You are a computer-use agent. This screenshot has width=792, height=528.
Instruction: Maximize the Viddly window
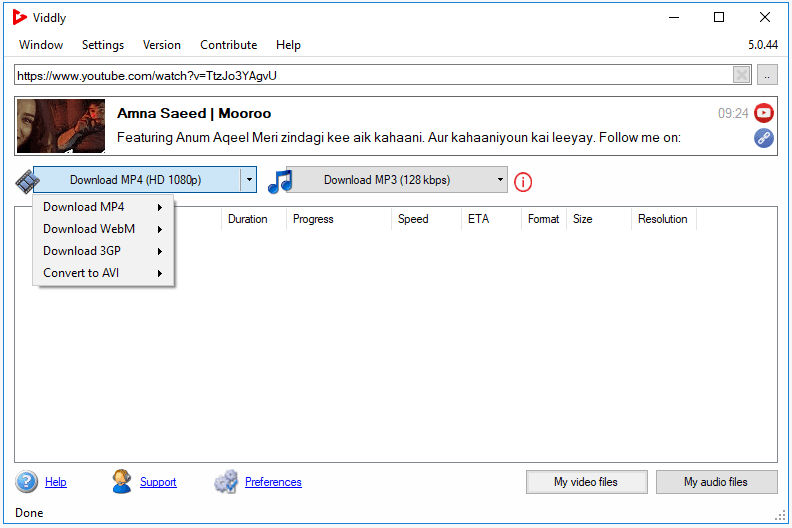(x=719, y=17)
